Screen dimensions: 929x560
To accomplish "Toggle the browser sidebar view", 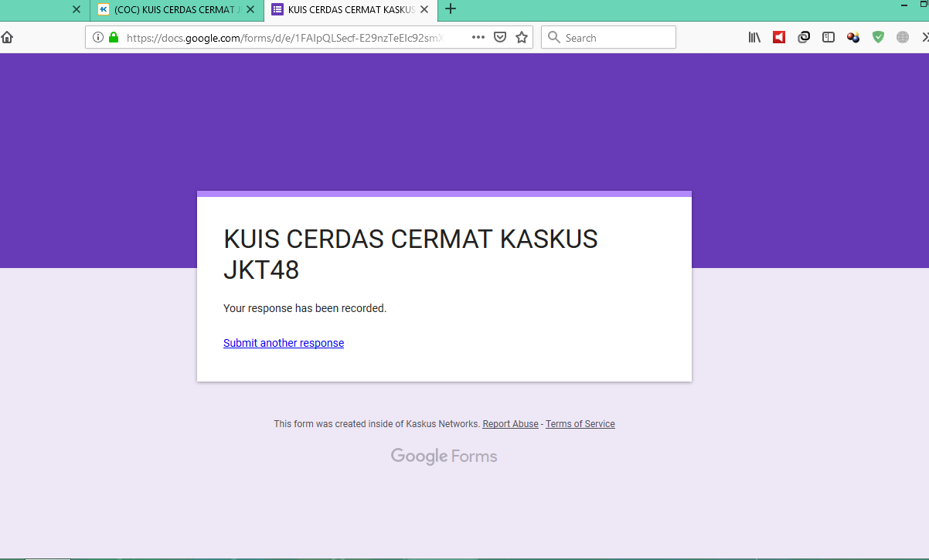I will (x=828, y=36).
